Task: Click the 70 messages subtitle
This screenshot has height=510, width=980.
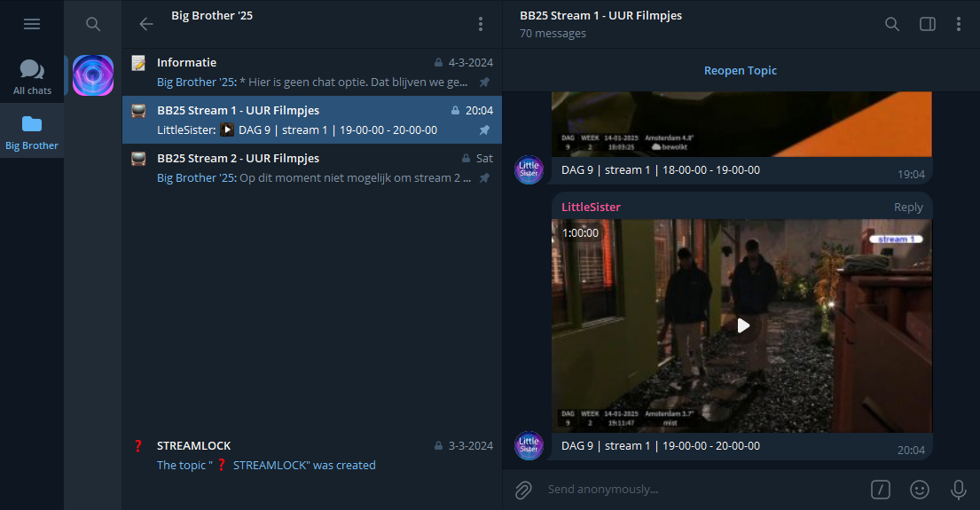Action: click(x=553, y=33)
